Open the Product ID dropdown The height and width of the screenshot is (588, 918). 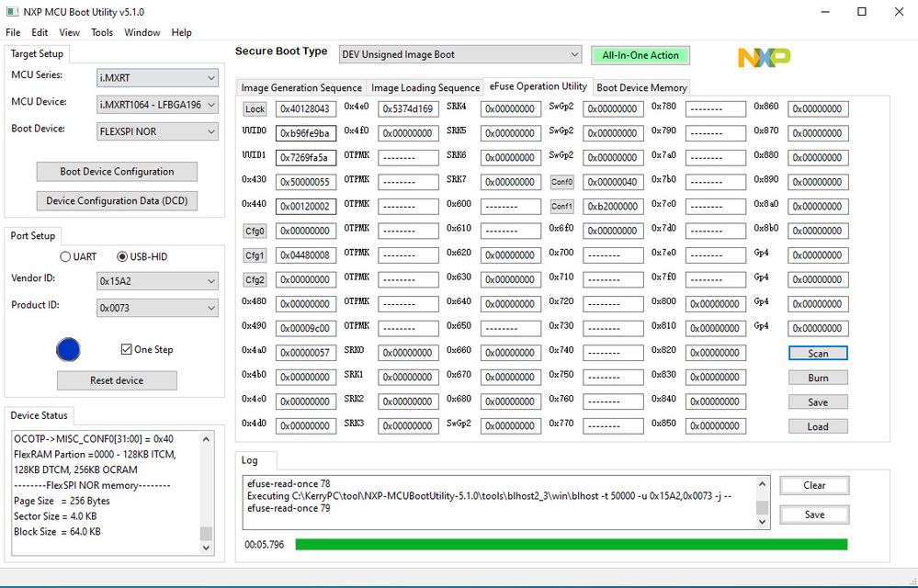pyautogui.click(x=157, y=309)
